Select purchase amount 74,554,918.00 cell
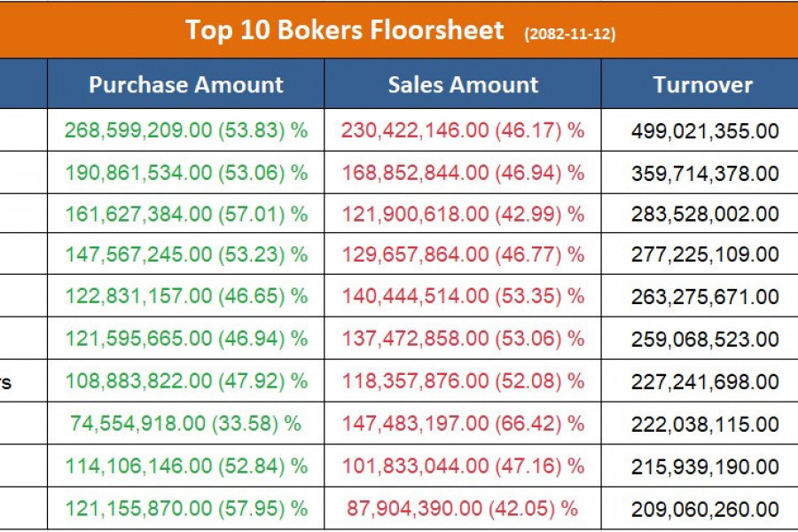 point(186,423)
